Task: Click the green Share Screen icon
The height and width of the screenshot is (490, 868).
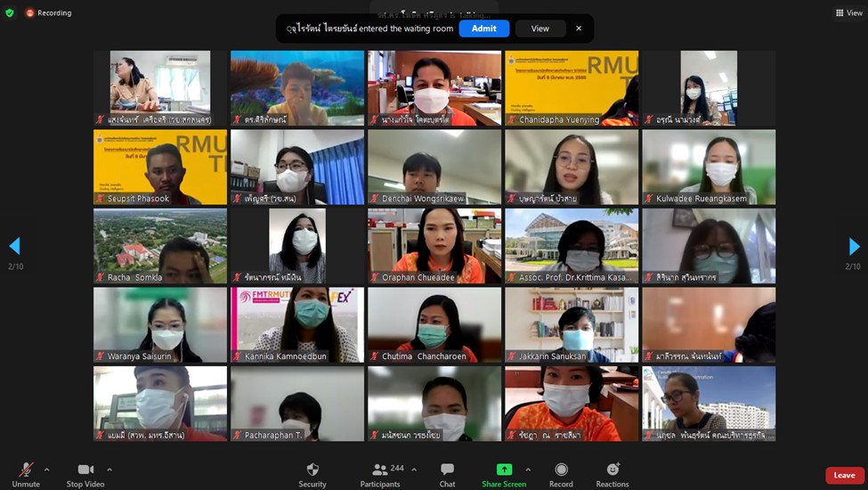Action: click(504, 470)
